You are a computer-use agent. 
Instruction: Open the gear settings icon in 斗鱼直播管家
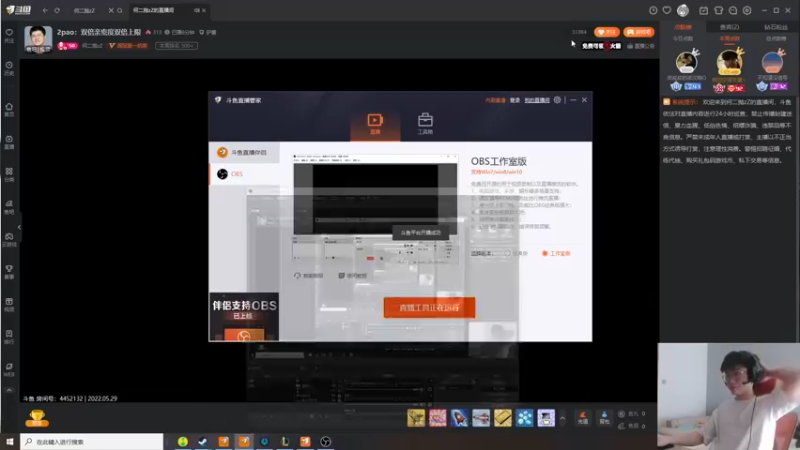pos(557,100)
